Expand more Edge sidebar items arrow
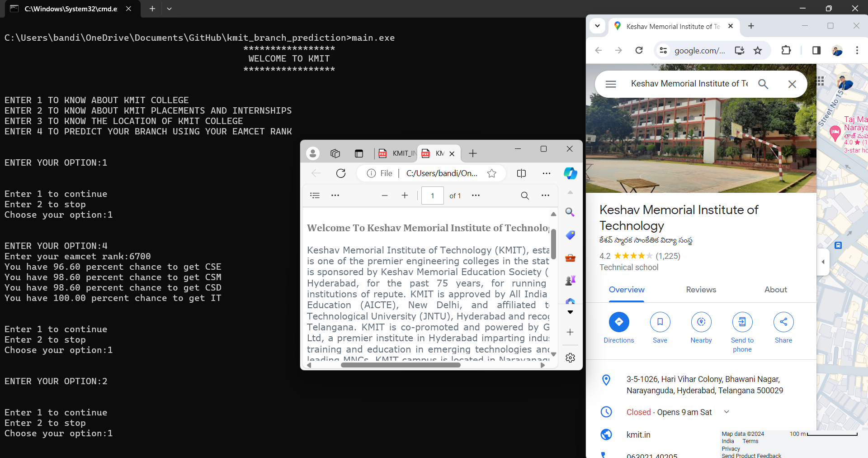This screenshot has height=458, width=868. (x=570, y=312)
